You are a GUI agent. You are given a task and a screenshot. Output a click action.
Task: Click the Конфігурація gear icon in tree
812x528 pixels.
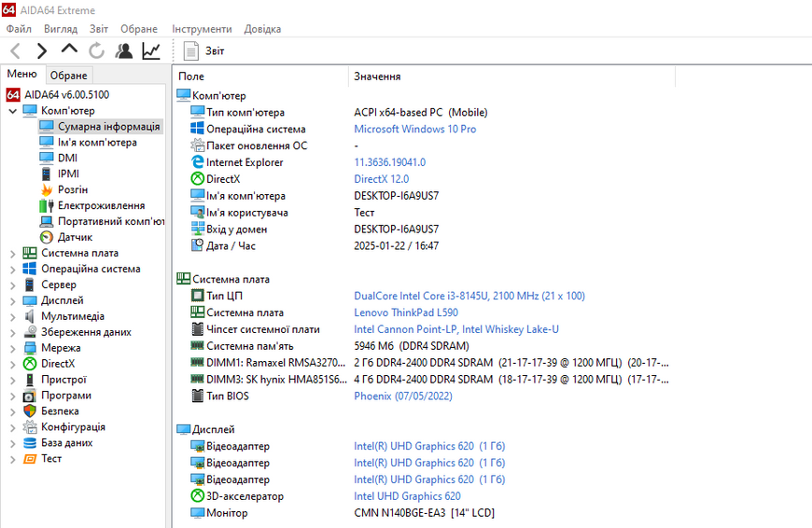coord(30,427)
